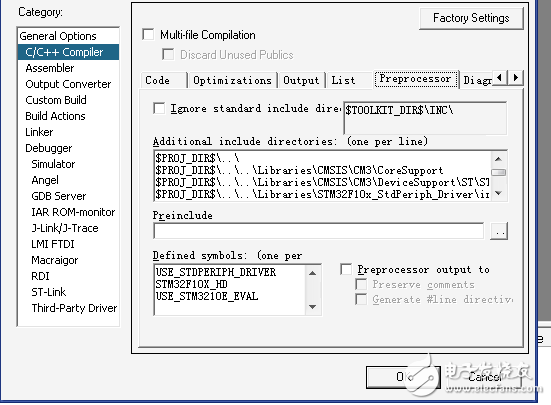This screenshot has width=551, height=405.
Task: Enable Preprocessor output to file checkbox
Action: coord(346,269)
